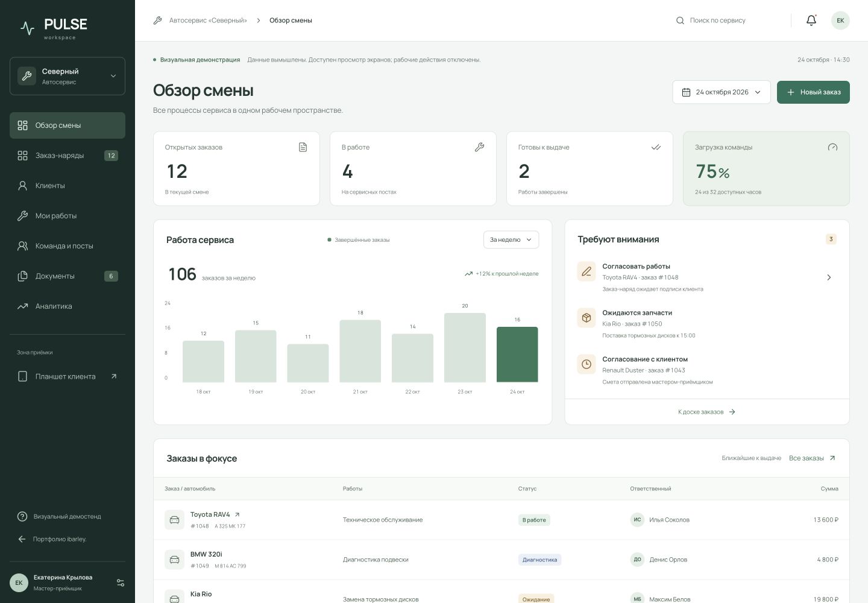Open Обзор смены in sidebar
Viewport: 868px width, 603px height.
(x=68, y=125)
